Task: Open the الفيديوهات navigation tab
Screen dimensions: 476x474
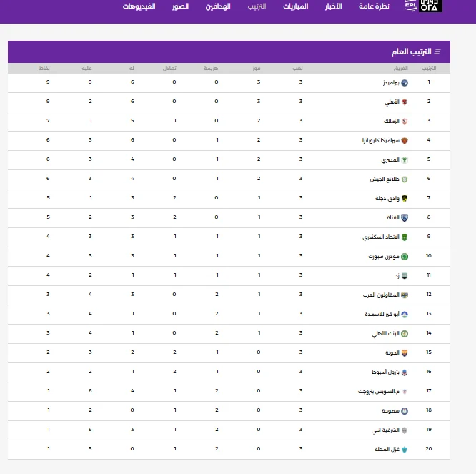Action: (x=139, y=6)
